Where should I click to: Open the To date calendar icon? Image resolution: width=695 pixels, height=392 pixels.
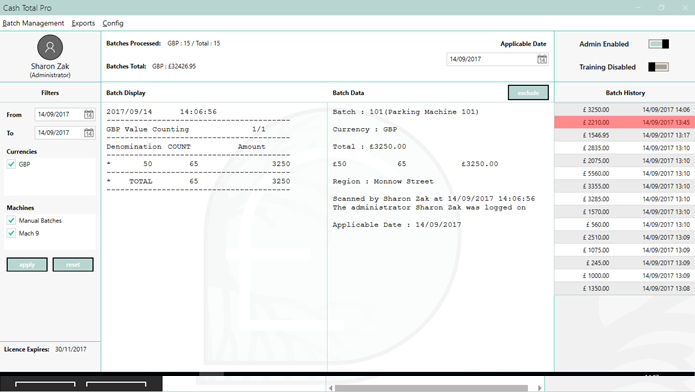pos(89,133)
